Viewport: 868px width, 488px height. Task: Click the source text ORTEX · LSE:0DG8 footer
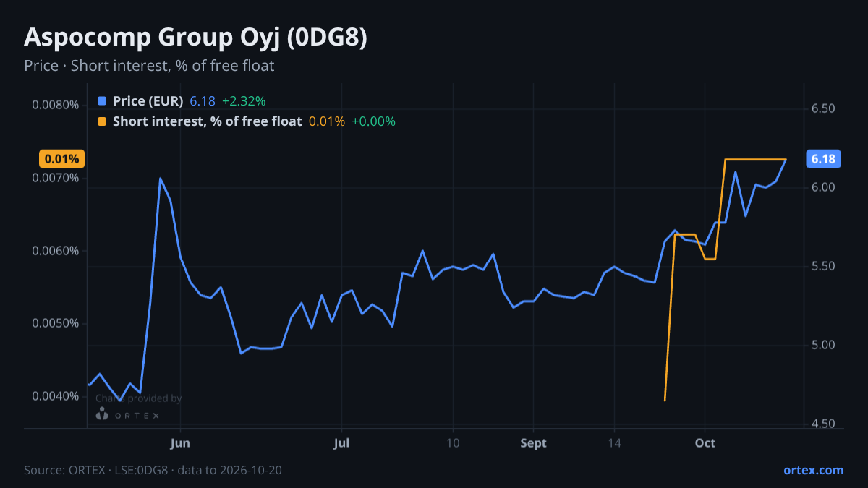153,470
